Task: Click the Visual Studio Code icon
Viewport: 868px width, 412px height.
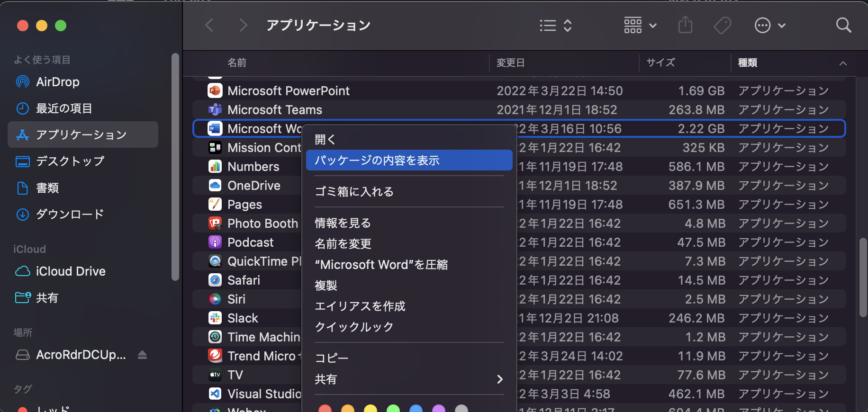Action: 215,394
